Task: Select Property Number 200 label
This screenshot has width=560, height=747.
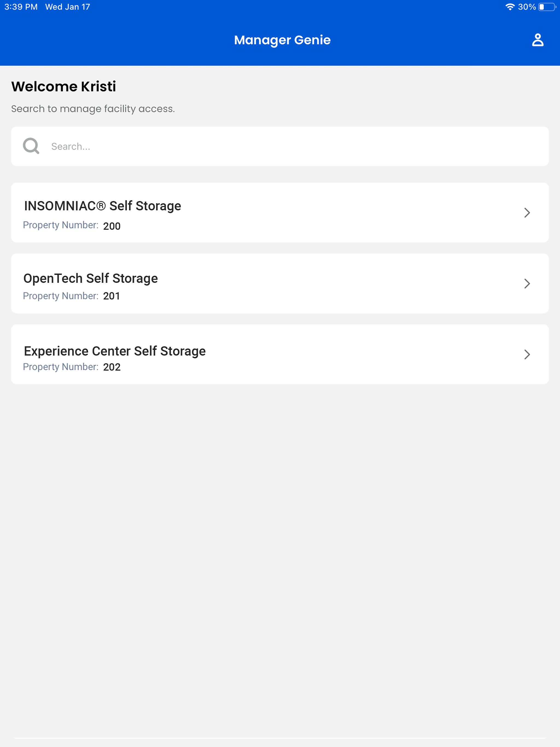Action: 72,225
